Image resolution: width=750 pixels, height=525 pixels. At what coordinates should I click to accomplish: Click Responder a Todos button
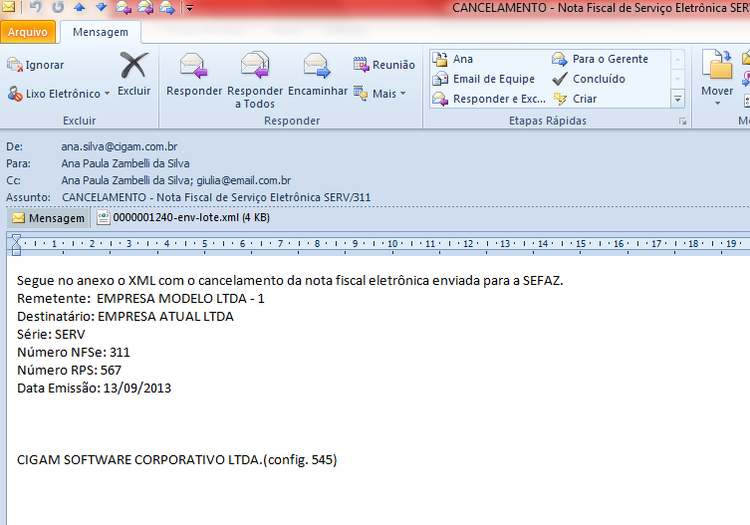tap(255, 80)
